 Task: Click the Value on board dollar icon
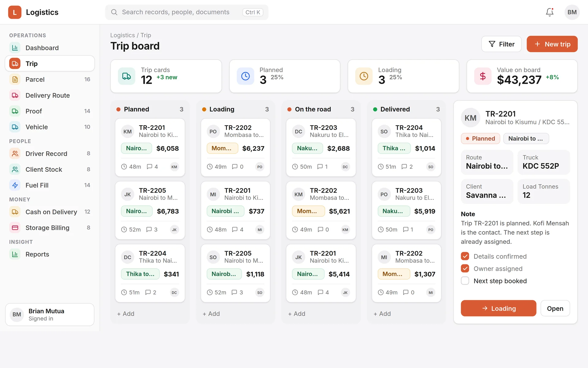click(483, 76)
